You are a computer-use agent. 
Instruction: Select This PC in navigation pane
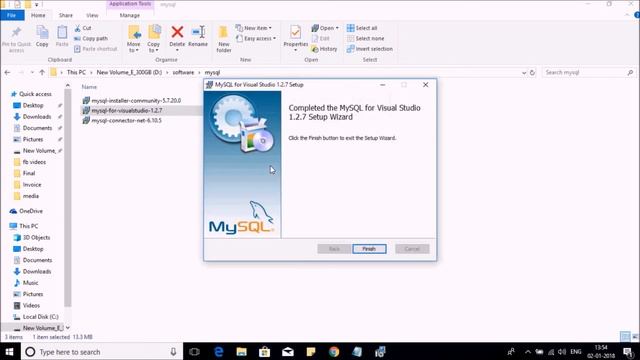point(24,226)
